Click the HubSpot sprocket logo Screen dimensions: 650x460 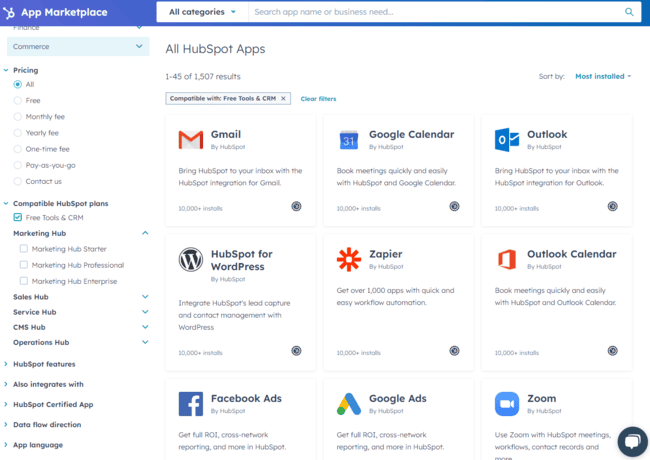click(9, 12)
